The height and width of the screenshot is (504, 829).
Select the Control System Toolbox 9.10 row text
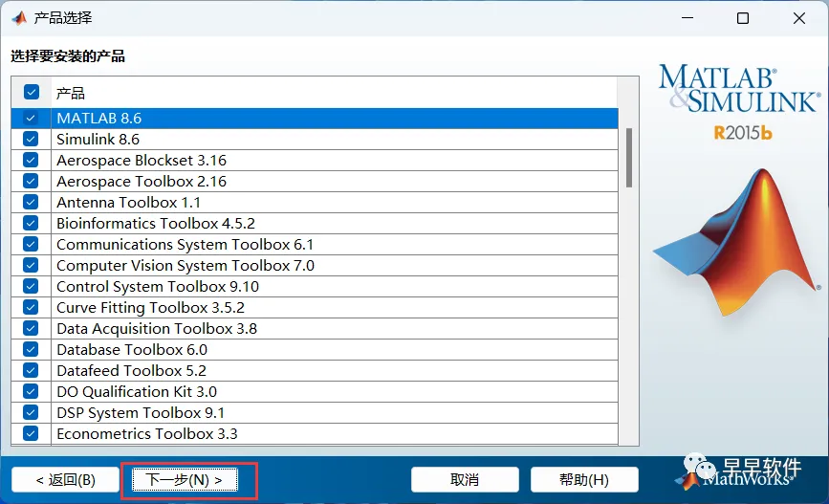pyautogui.click(x=158, y=286)
